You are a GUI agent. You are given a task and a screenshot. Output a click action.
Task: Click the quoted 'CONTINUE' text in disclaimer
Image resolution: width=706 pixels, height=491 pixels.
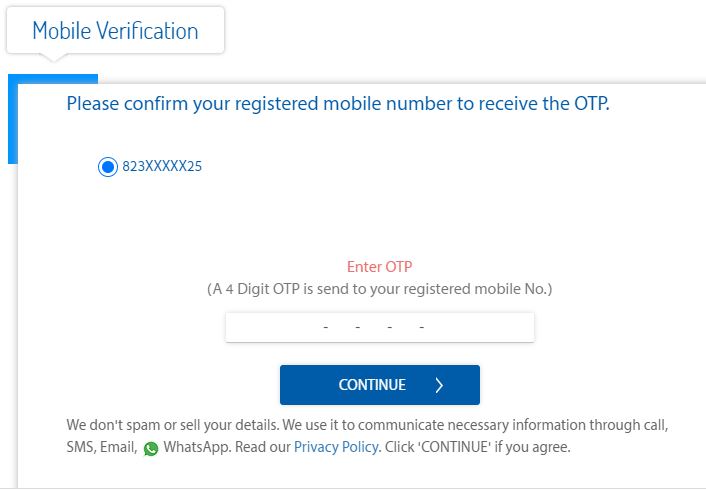pyautogui.click(x=455, y=447)
